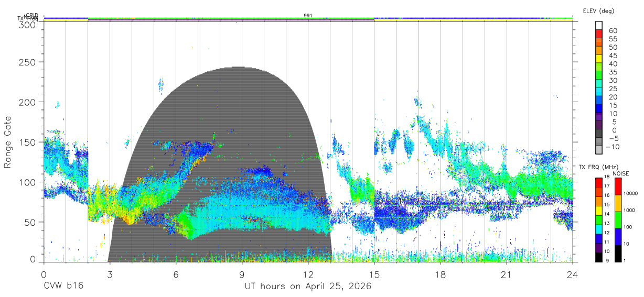
Task: Pick the yellow segment of the ELEV colorbar
Action: [x=599, y=59]
